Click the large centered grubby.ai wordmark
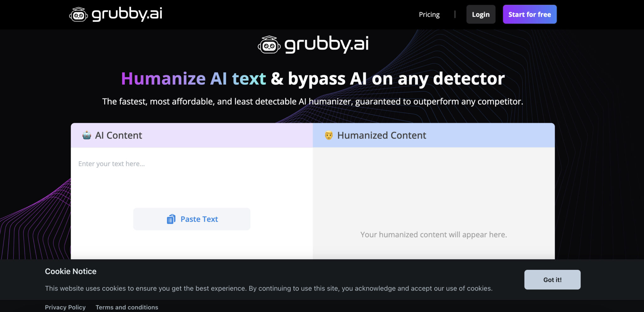644x312 pixels. (326, 44)
